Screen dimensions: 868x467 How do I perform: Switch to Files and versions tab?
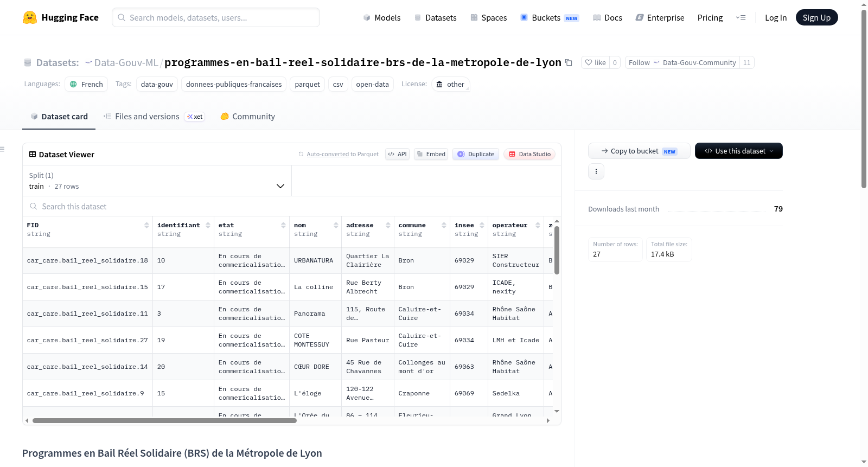coord(154,116)
